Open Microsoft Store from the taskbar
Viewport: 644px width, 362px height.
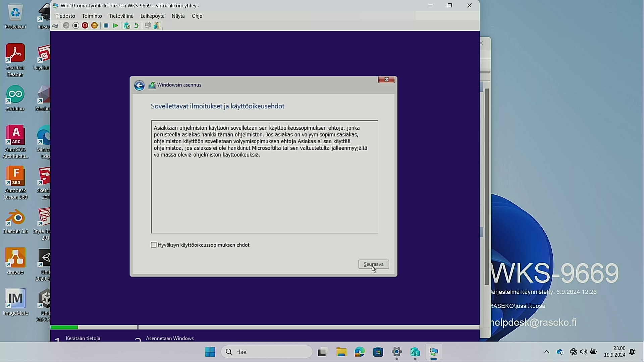click(x=378, y=352)
